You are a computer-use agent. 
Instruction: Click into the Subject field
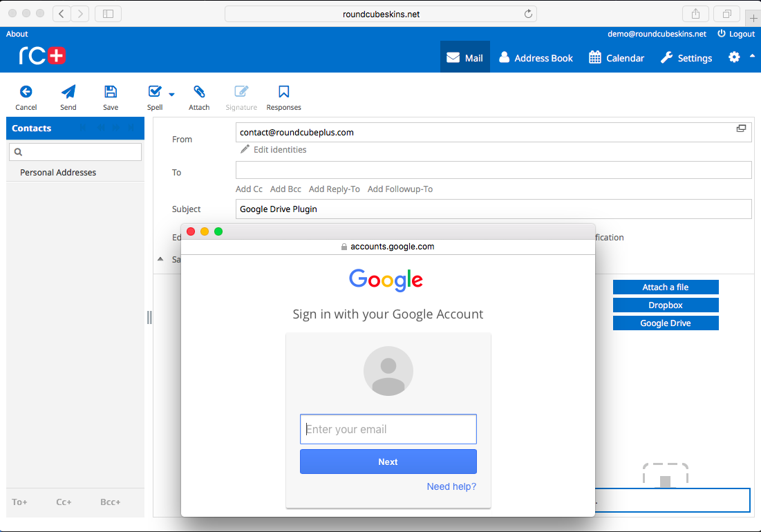coord(494,209)
